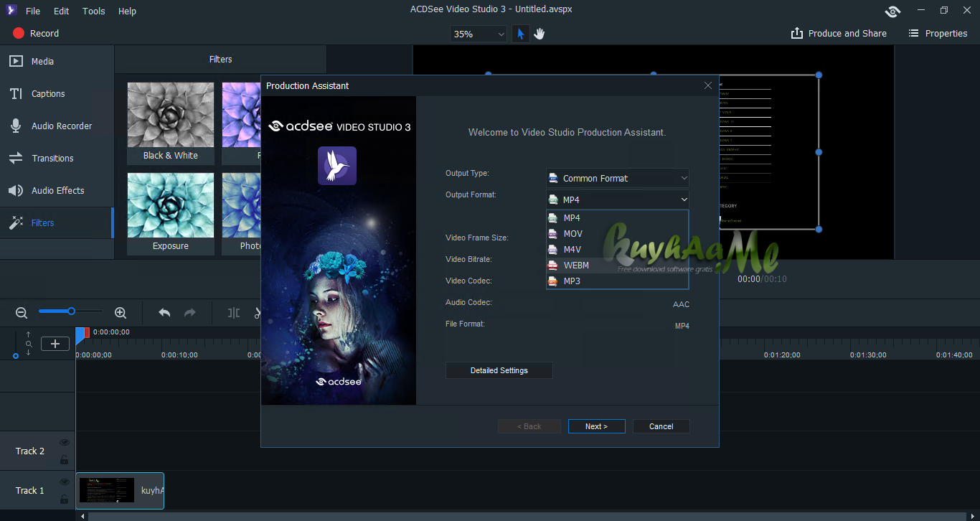Open Detailed Settings
980x521 pixels.
499,370
